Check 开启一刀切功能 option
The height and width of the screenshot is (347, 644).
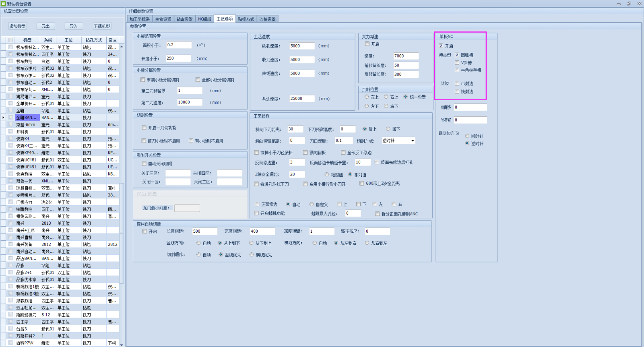click(x=144, y=128)
